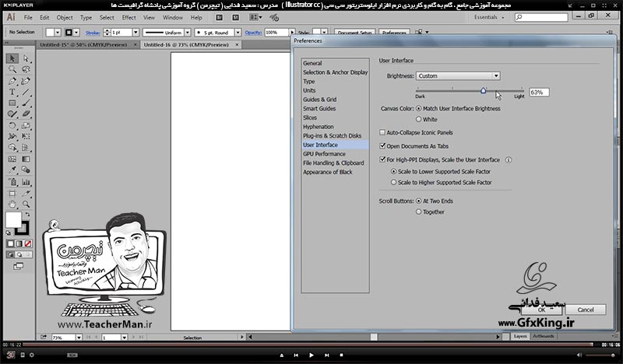Open the zoom level dropdown at 73%
Image resolution: width=623 pixels, height=364 pixels.
[x=79, y=338]
